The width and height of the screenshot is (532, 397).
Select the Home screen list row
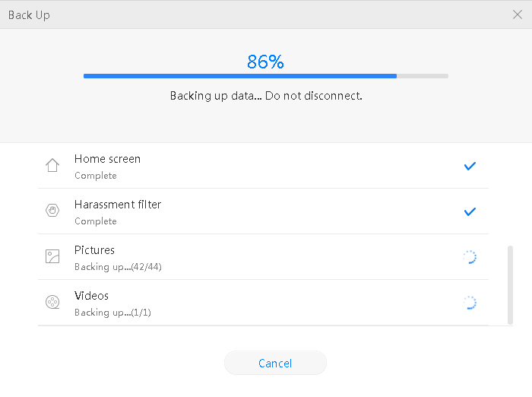tap(263, 166)
